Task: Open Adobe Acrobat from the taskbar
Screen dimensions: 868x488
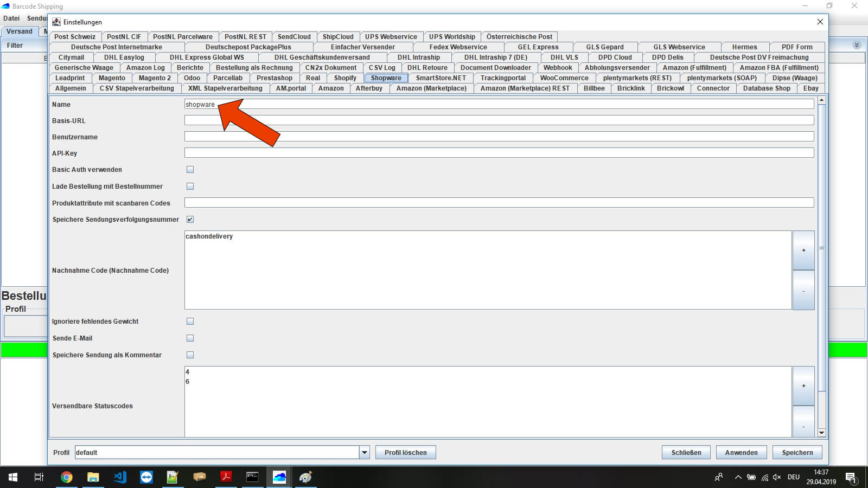Action: tap(226, 477)
